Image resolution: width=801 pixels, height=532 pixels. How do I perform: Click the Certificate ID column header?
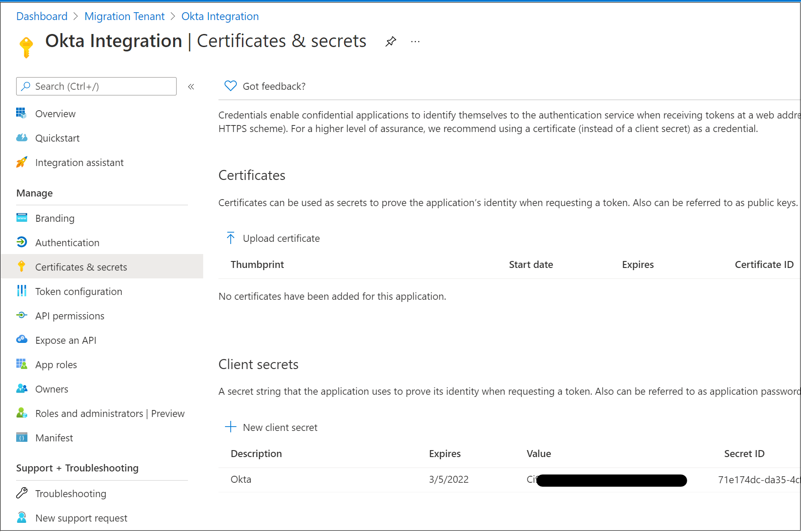click(x=764, y=264)
